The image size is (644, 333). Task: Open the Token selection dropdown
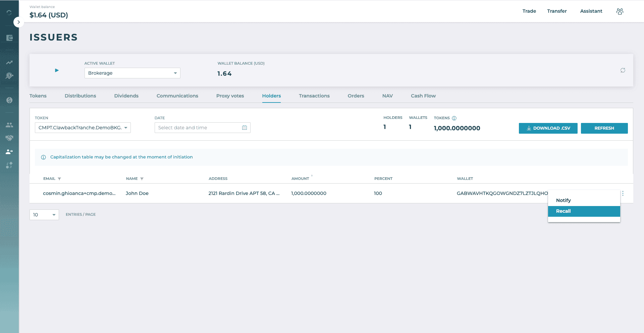pos(83,128)
